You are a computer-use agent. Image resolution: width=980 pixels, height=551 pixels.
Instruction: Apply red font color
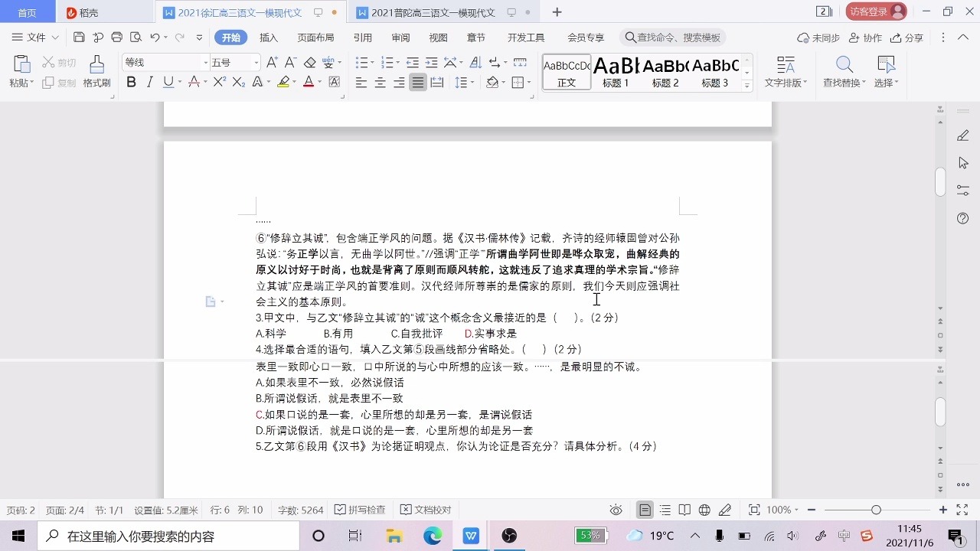point(308,82)
